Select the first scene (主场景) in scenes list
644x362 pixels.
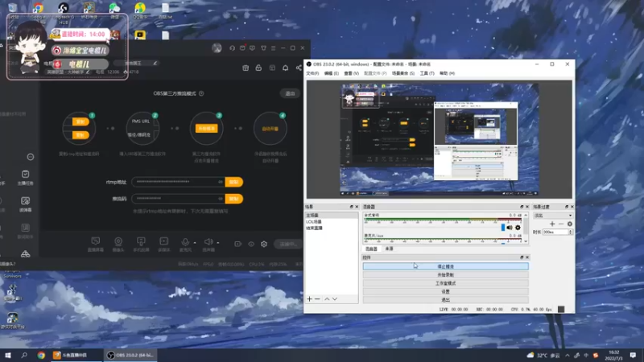coord(332,215)
